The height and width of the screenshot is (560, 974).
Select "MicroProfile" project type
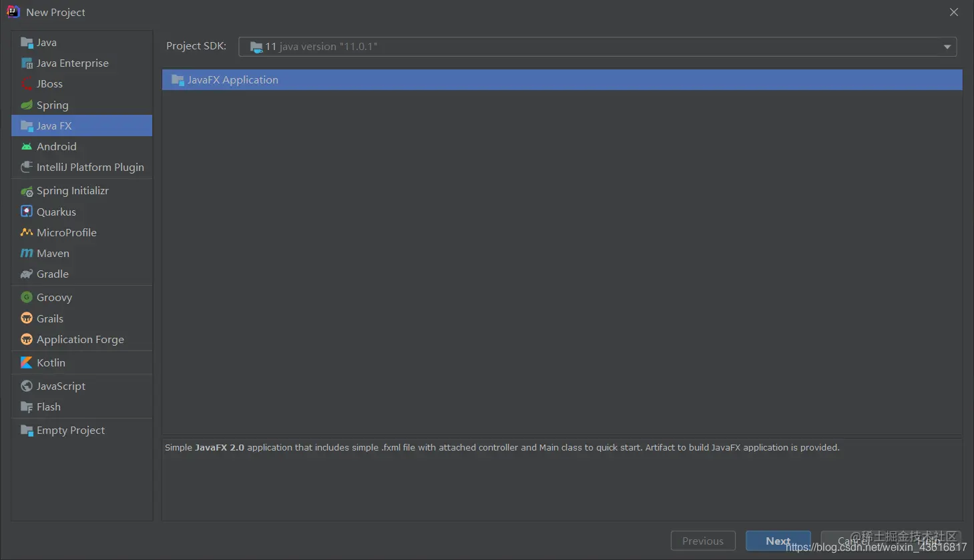pyautogui.click(x=81, y=232)
